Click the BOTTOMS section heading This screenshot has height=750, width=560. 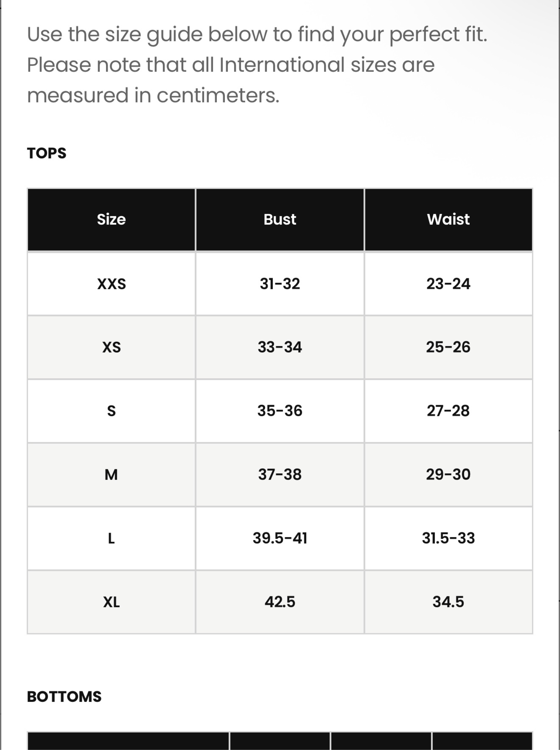[x=64, y=697]
